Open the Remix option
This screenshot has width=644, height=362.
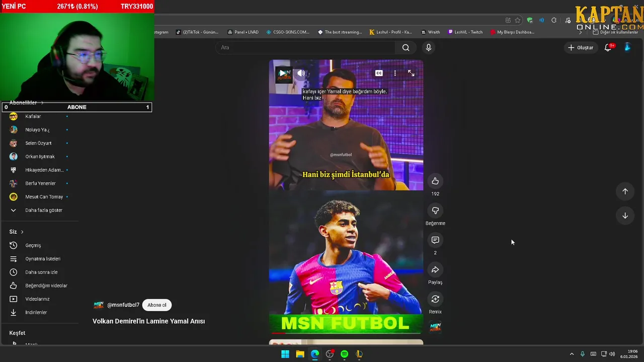click(x=435, y=300)
